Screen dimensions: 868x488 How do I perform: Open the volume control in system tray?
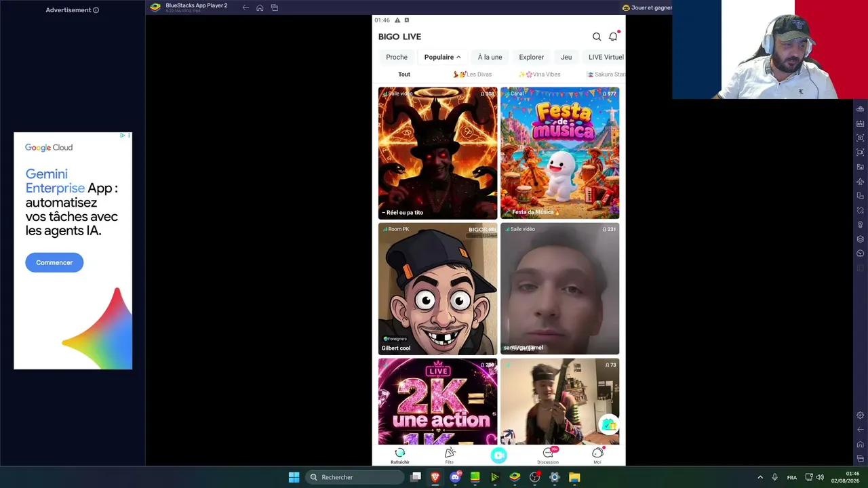820,477
